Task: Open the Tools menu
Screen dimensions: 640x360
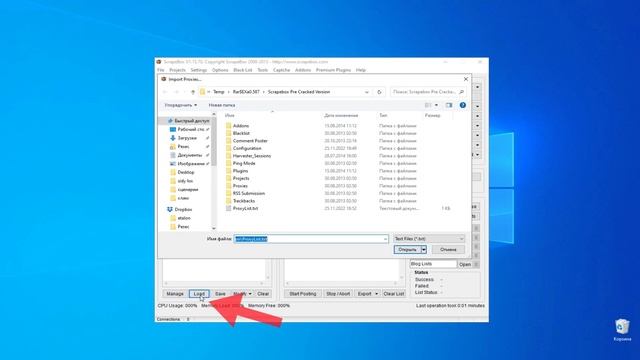Action: (x=262, y=70)
